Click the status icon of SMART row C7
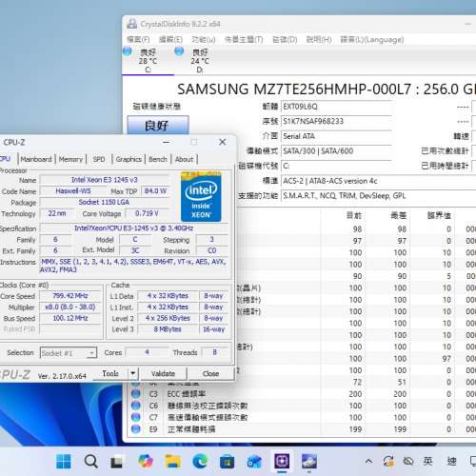 click(x=136, y=417)
